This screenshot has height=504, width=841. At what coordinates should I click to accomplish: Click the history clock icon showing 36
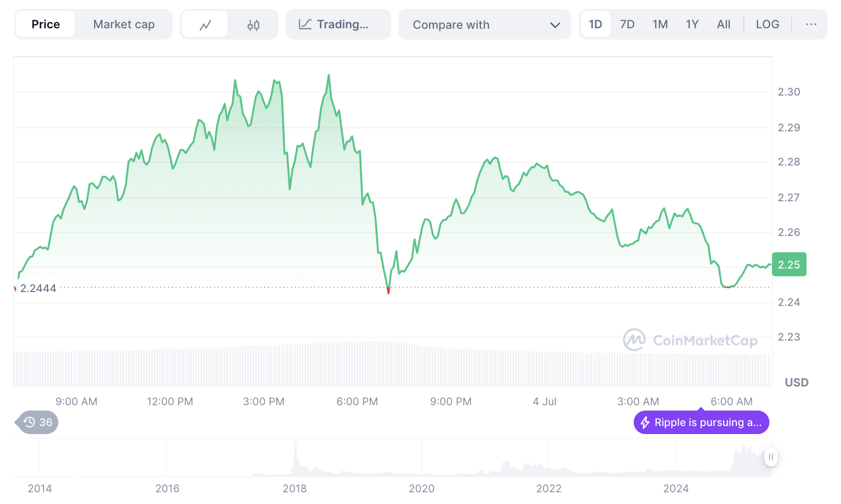30,422
